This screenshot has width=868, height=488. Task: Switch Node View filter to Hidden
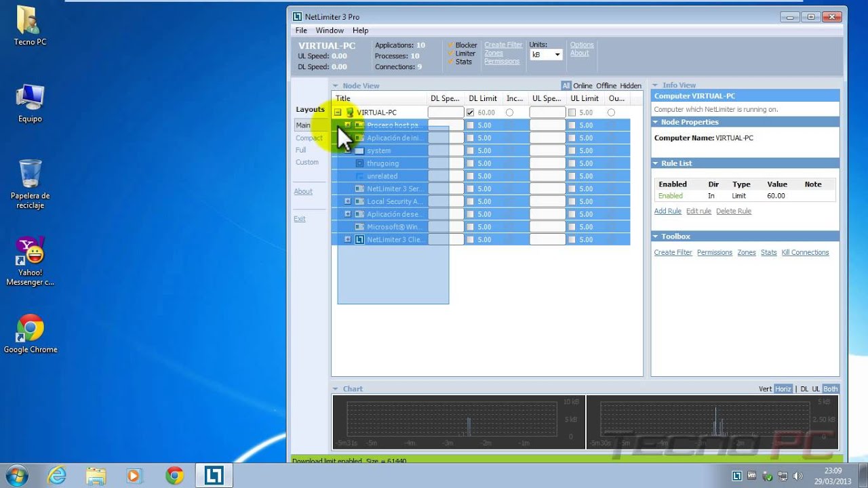tap(631, 86)
